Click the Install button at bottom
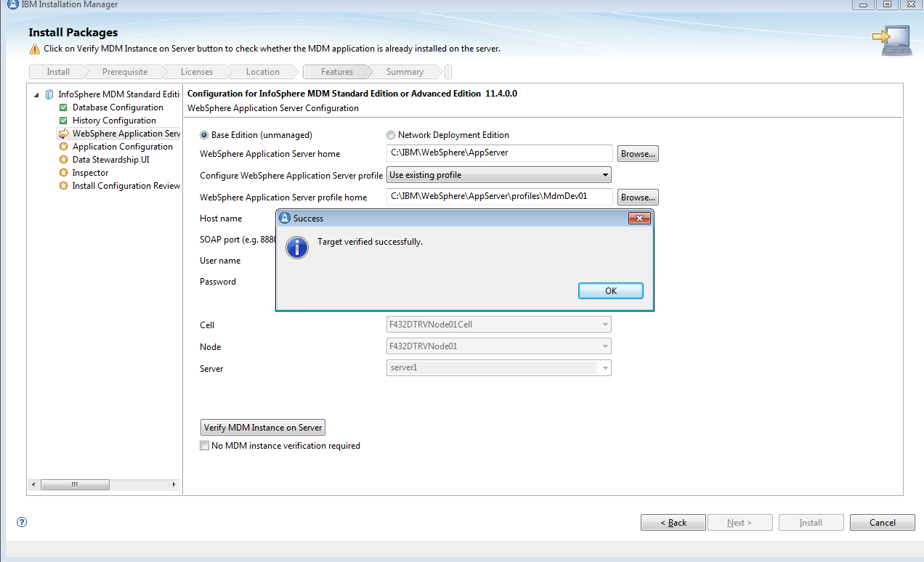 pos(811,523)
